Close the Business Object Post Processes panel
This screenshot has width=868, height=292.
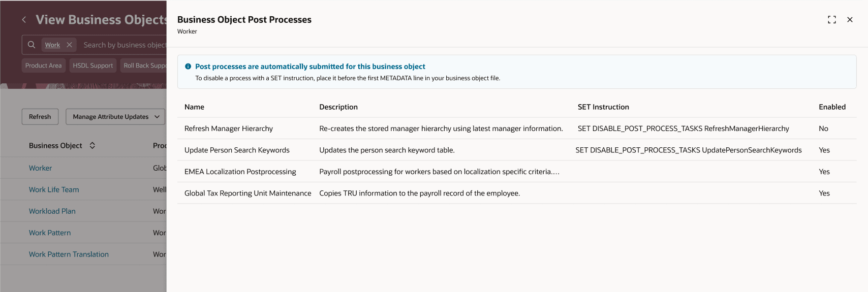click(850, 20)
